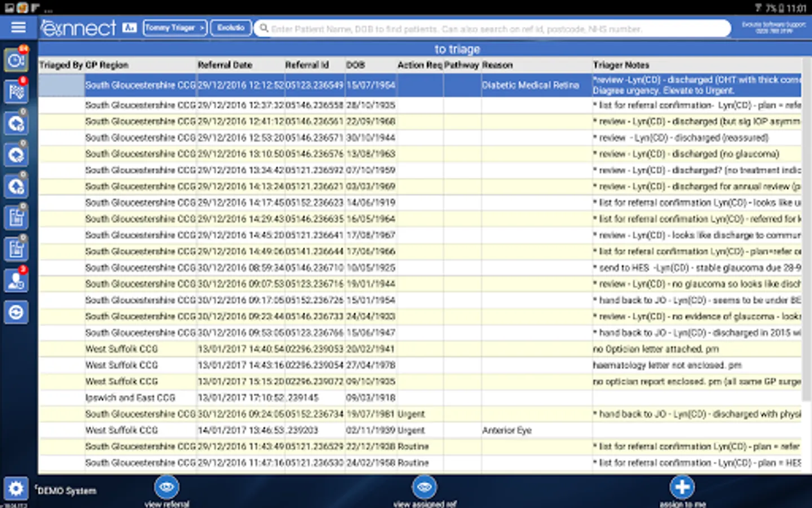812x508 pixels.
Task: Click the Pathway column header
Action: (x=462, y=65)
